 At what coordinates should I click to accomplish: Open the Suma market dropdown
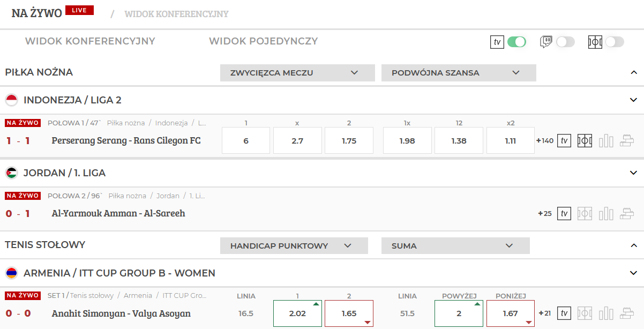pyautogui.click(x=455, y=246)
